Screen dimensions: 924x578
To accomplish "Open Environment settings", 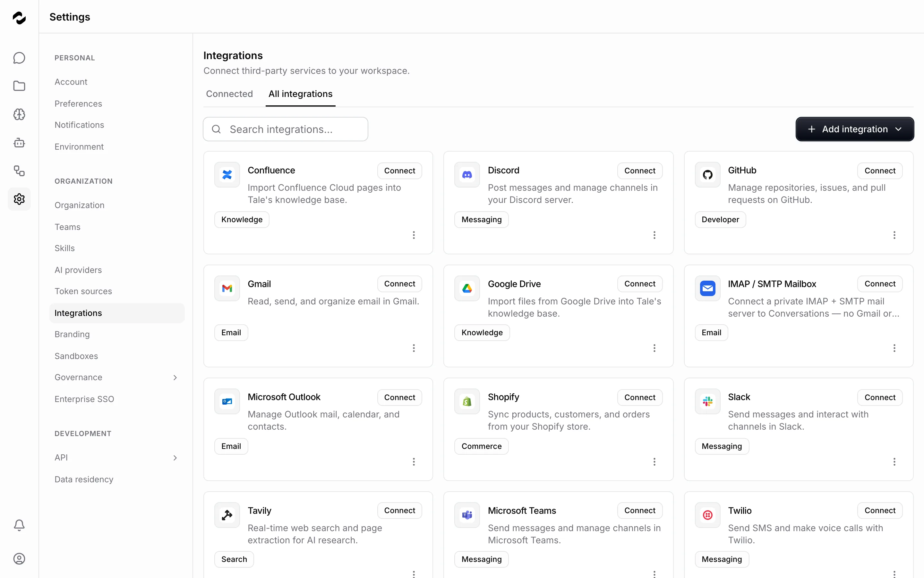I will coord(117,147).
